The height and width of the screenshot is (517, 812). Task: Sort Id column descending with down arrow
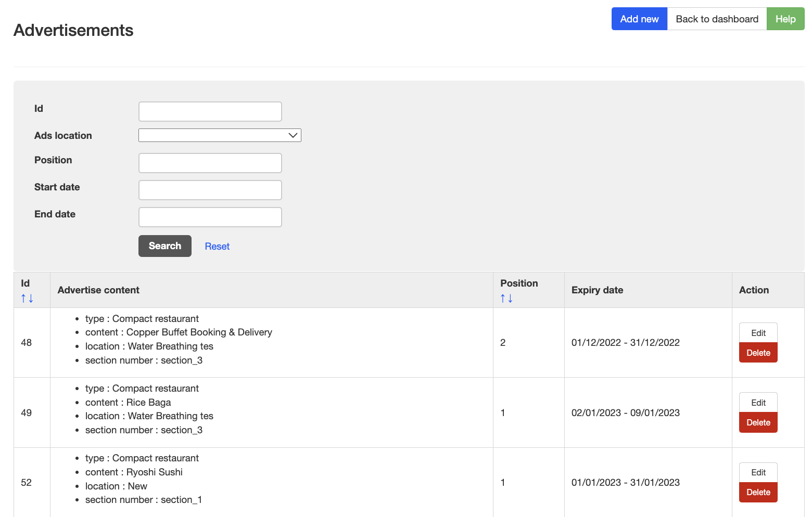point(31,298)
